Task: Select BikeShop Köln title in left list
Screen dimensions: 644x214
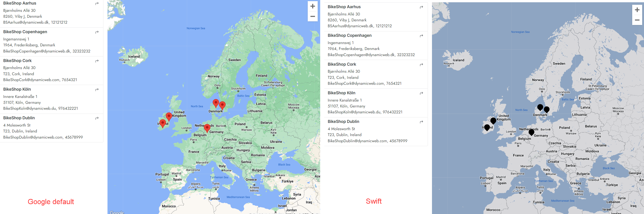Action: [17, 89]
